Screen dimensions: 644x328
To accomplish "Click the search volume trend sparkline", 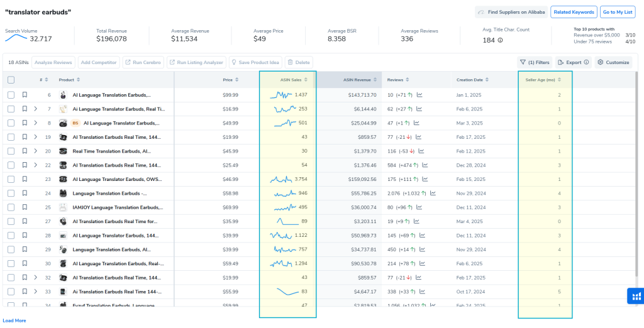I will tap(16, 38).
